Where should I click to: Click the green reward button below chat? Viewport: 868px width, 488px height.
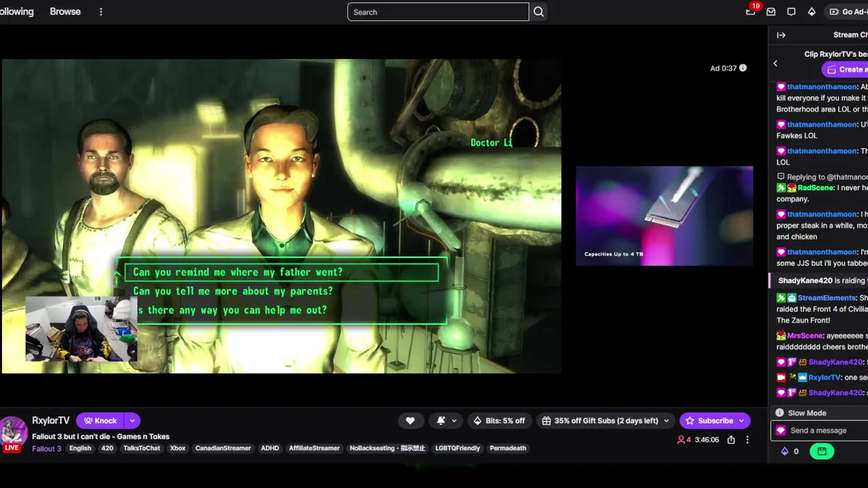pyautogui.click(x=822, y=451)
